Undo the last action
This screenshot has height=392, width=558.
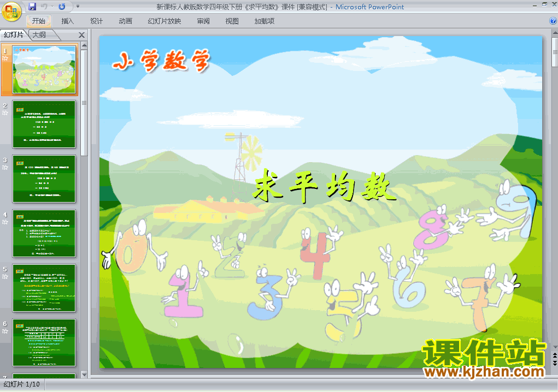pos(44,7)
